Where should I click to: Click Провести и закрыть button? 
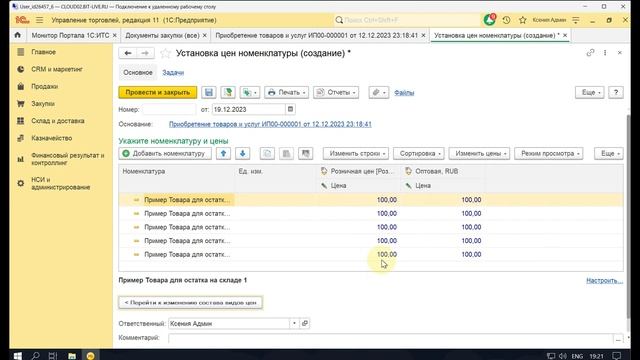158,92
